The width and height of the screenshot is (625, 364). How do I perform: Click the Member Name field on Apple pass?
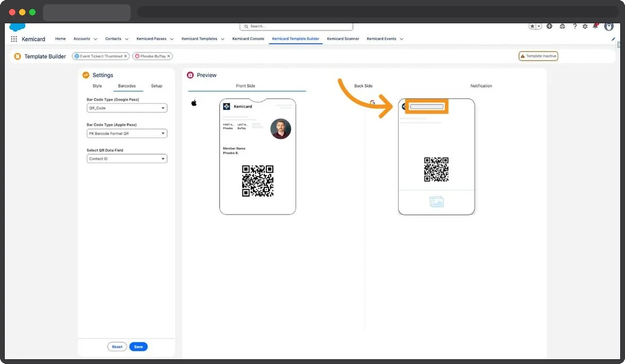click(x=235, y=150)
